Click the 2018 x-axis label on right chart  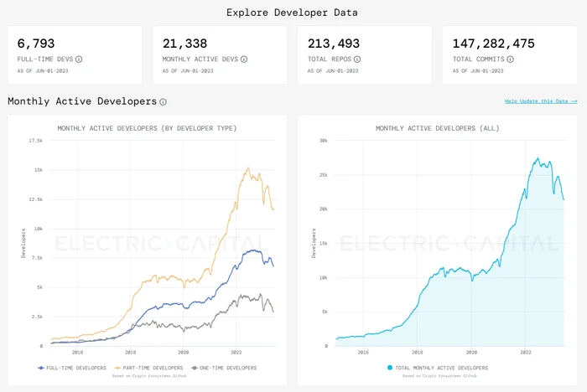[x=418, y=353]
